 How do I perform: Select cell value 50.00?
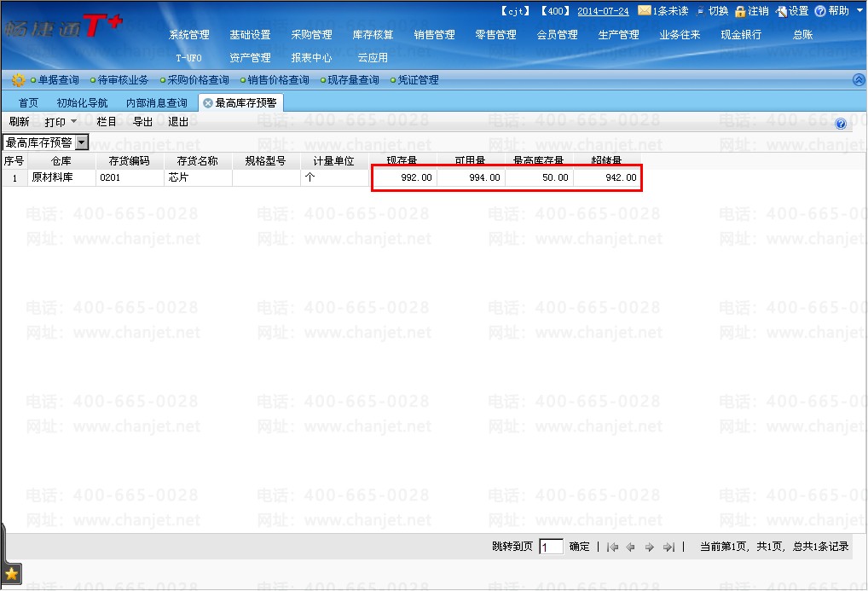539,177
